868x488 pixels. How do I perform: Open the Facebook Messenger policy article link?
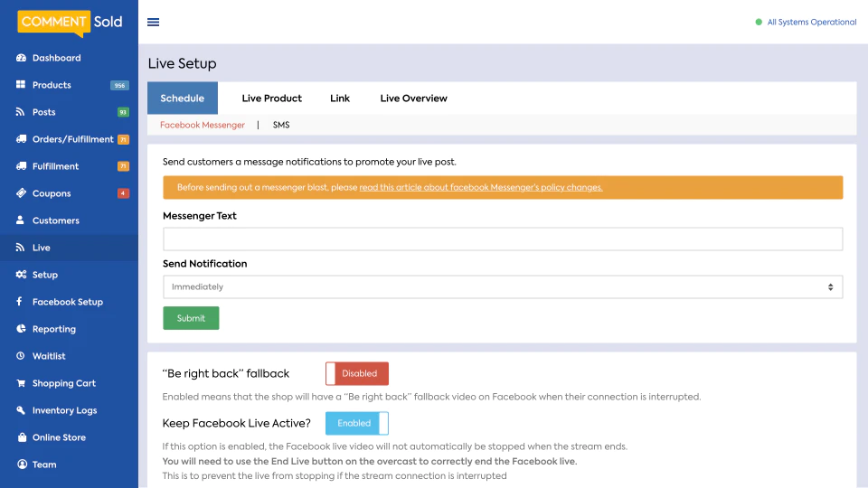tap(481, 188)
